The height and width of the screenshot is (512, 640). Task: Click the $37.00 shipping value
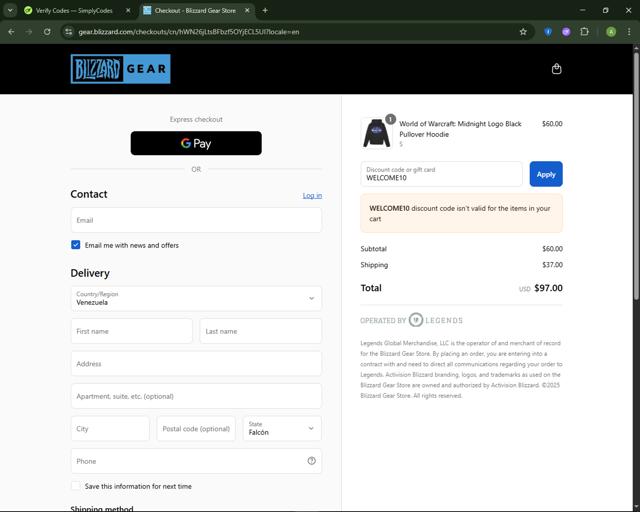click(x=552, y=265)
